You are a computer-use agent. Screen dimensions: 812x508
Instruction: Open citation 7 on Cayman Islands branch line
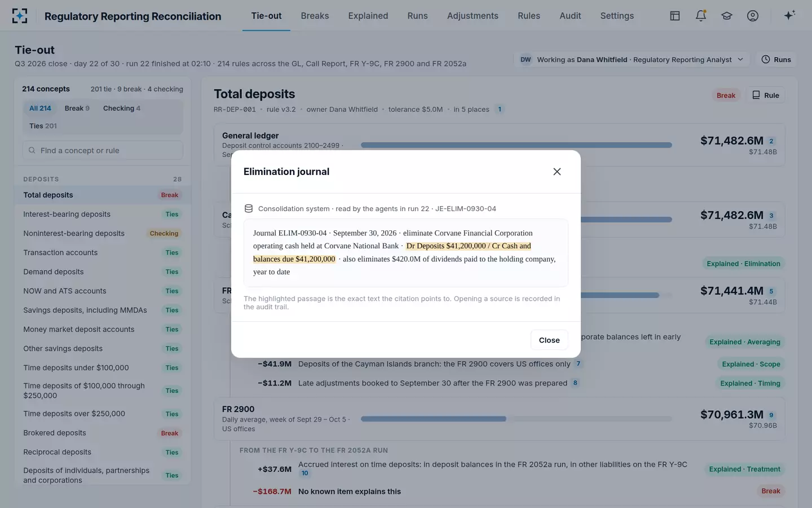[x=578, y=364]
